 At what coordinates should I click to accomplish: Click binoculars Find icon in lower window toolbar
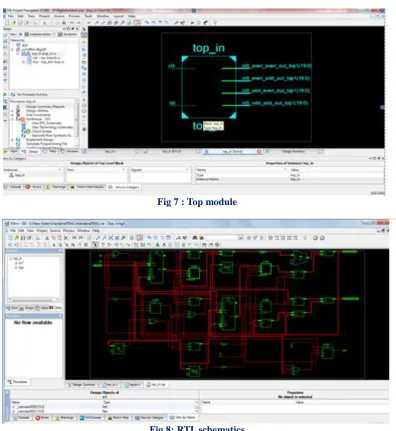click(195, 238)
